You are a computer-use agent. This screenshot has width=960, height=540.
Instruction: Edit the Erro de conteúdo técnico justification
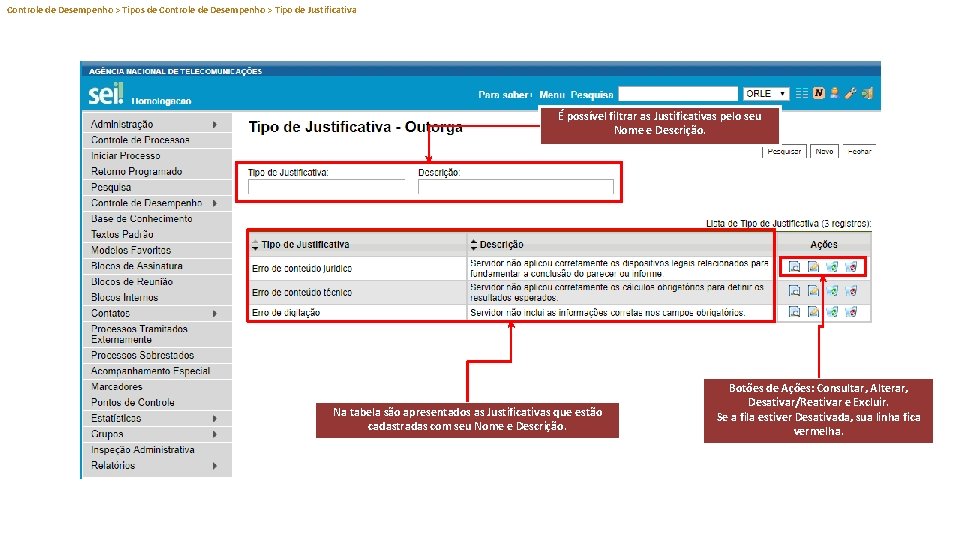point(813,291)
